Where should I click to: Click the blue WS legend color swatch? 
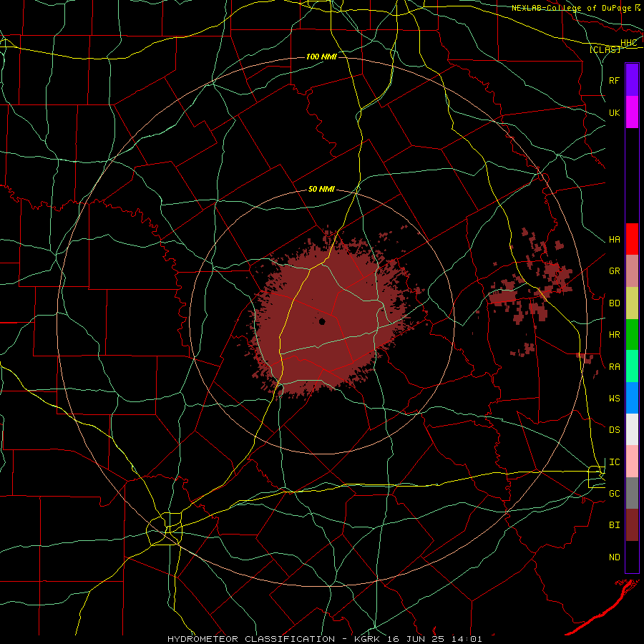pos(632,398)
